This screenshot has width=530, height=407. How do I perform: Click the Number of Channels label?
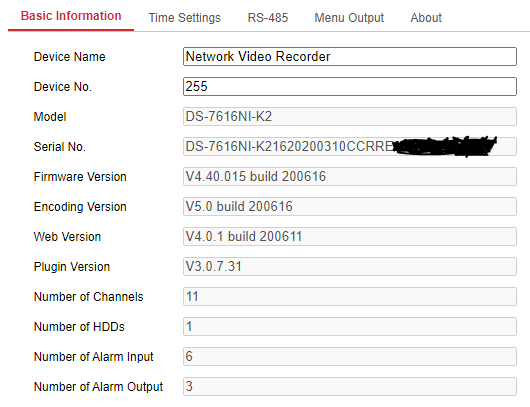[x=89, y=297]
